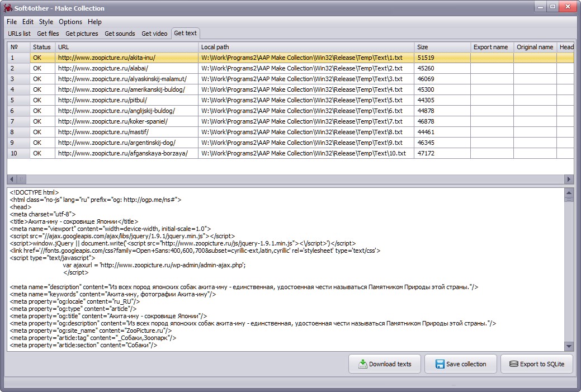Click the OK status in row 7
Viewport: 581px width, 392px height.
tap(37, 121)
